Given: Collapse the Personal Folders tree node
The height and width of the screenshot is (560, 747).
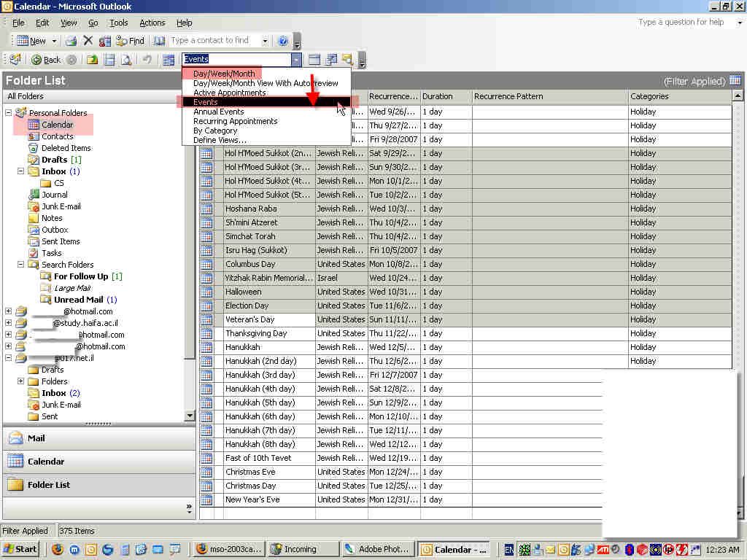Looking at the screenshot, I should (9, 113).
